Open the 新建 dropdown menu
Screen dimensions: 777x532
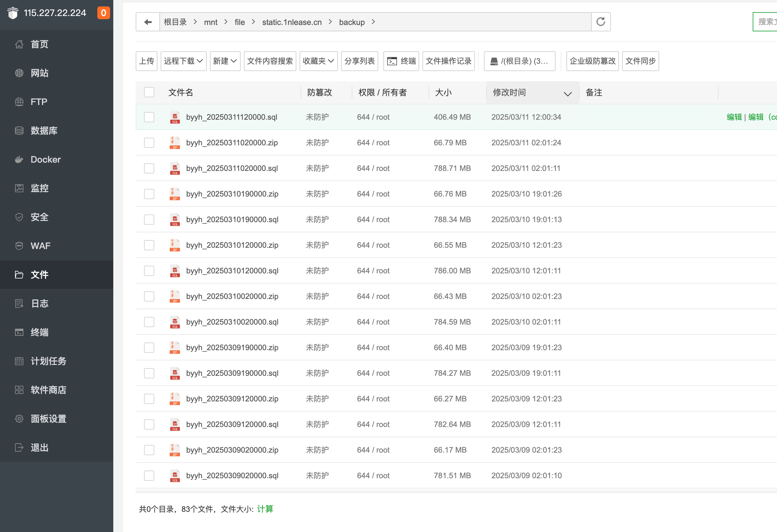pos(225,61)
